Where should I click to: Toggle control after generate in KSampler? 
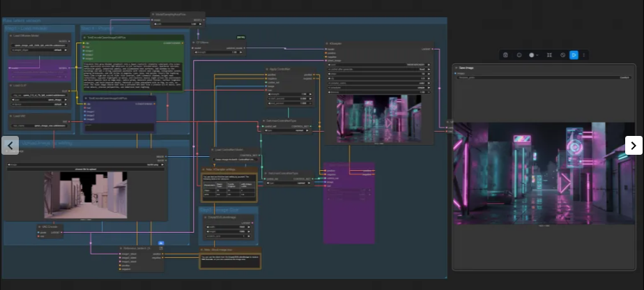click(380, 70)
